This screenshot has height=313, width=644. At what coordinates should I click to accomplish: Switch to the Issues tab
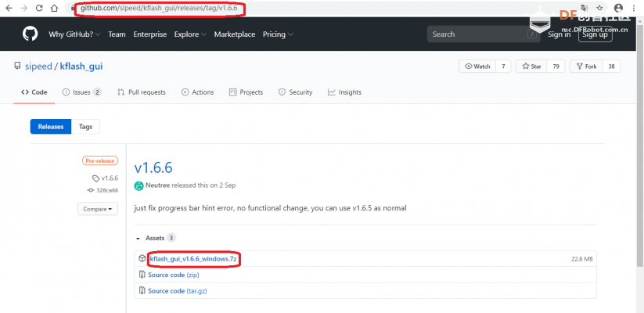pyautogui.click(x=81, y=92)
